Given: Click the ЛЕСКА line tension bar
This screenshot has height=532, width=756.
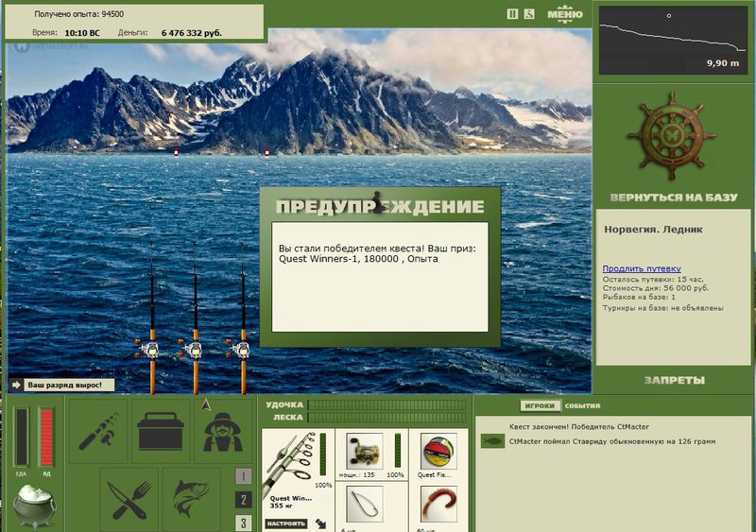Looking at the screenshot, I should pos(387,418).
